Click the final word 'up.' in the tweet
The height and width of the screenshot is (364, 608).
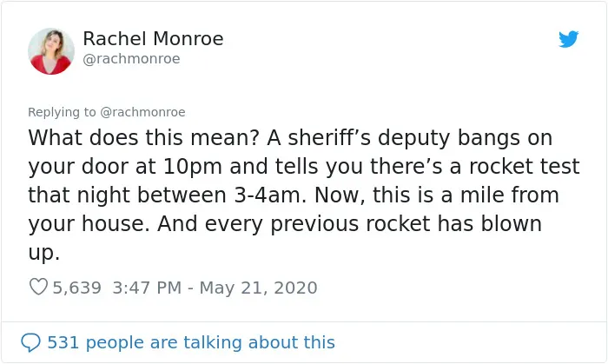pyautogui.click(x=43, y=253)
